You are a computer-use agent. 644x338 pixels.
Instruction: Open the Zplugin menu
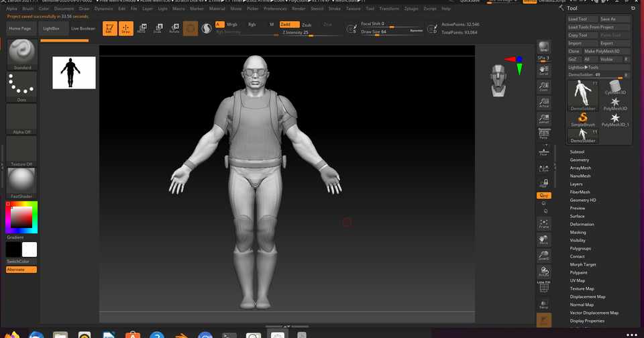point(411,9)
